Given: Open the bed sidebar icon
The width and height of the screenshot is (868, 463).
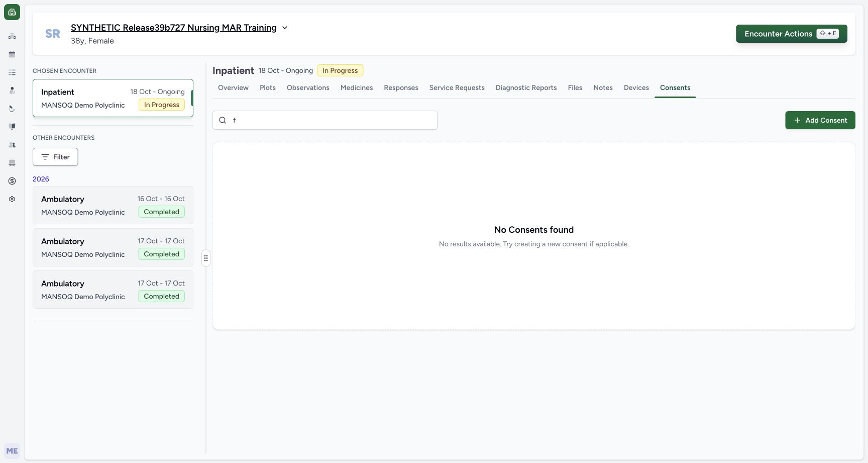Looking at the screenshot, I should pos(12,163).
